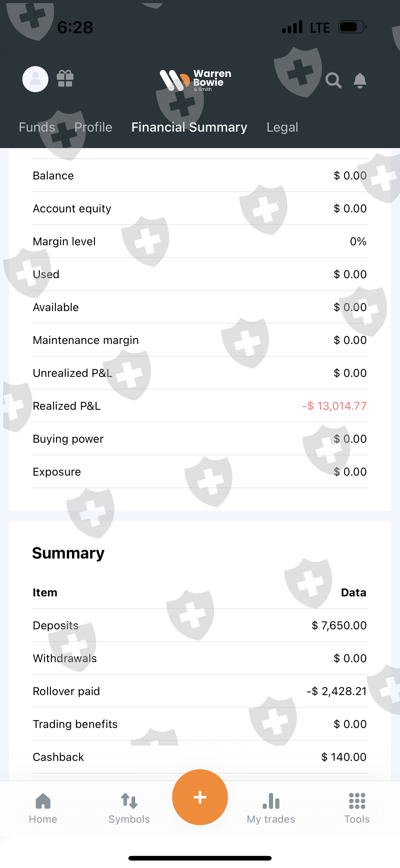Open notifications bell
This screenshot has height=868, width=400.
pyautogui.click(x=360, y=80)
